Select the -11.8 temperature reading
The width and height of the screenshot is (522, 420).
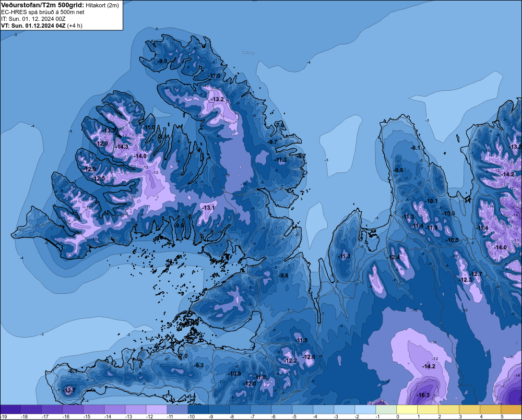coord(259,377)
